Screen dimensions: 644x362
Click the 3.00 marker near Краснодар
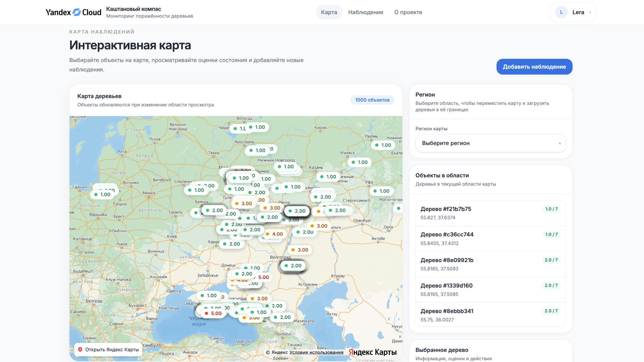(259, 299)
